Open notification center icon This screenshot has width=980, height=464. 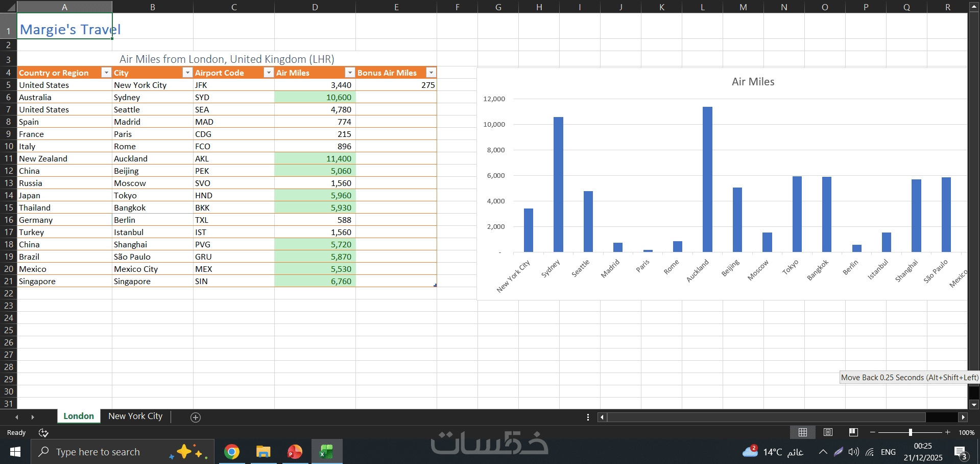(x=961, y=452)
